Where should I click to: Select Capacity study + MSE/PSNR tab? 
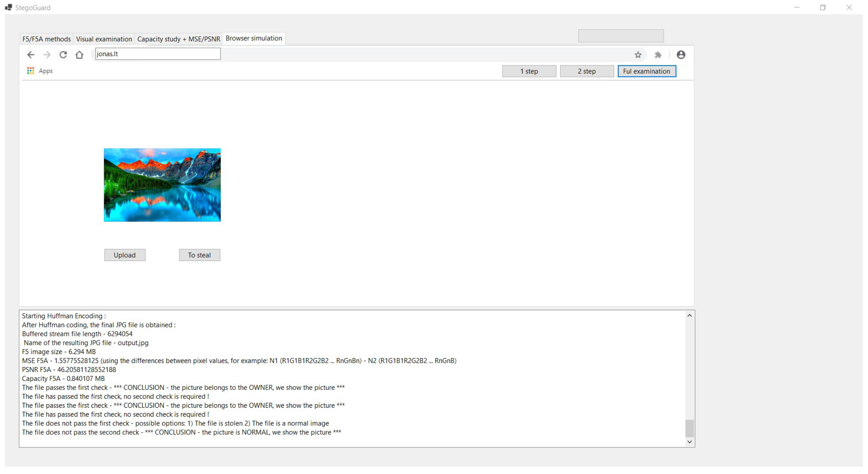pyautogui.click(x=179, y=39)
